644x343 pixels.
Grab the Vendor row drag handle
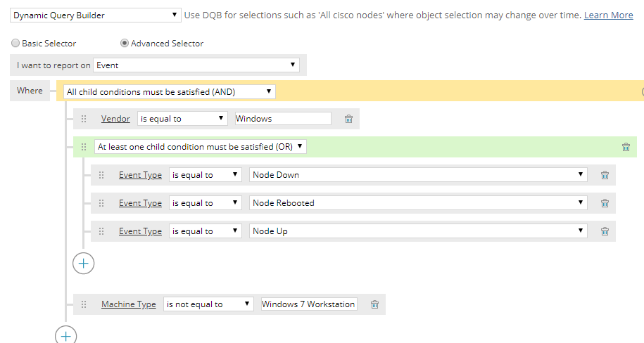point(84,119)
